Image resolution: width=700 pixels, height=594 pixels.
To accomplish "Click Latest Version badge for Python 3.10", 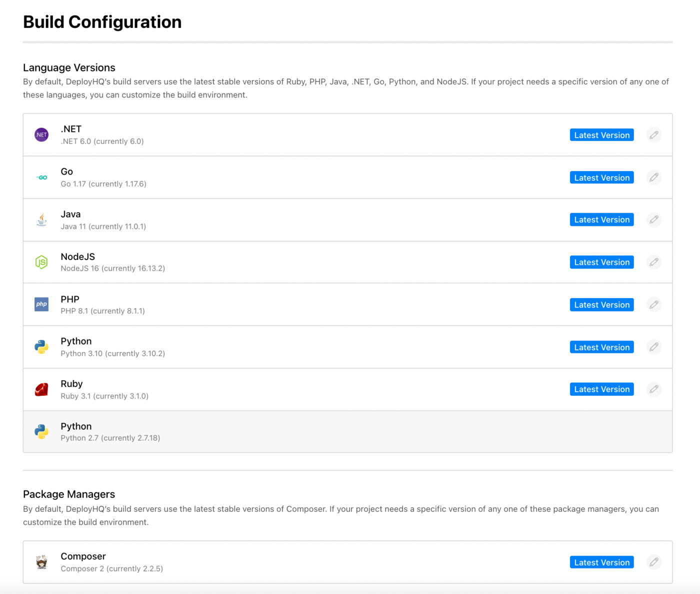I will pyautogui.click(x=602, y=347).
